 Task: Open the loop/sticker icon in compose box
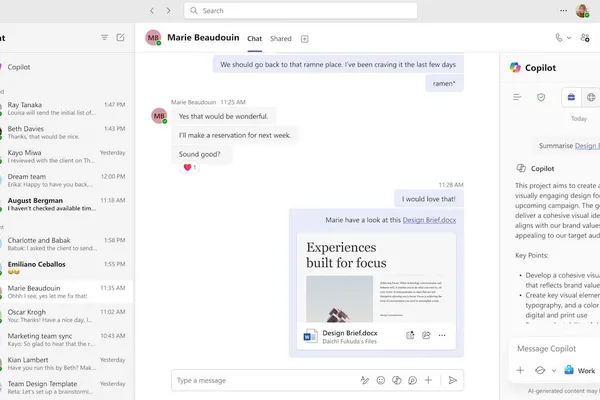click(x=412, y=380)
